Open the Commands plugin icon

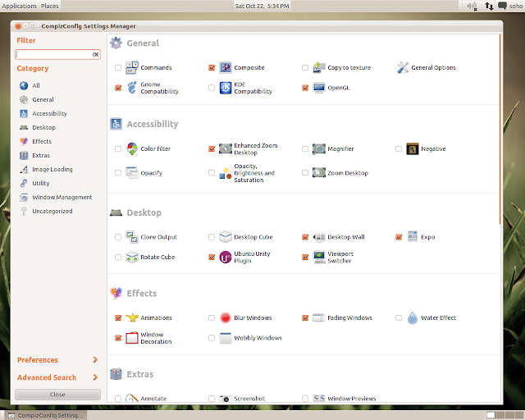(132, 67)
